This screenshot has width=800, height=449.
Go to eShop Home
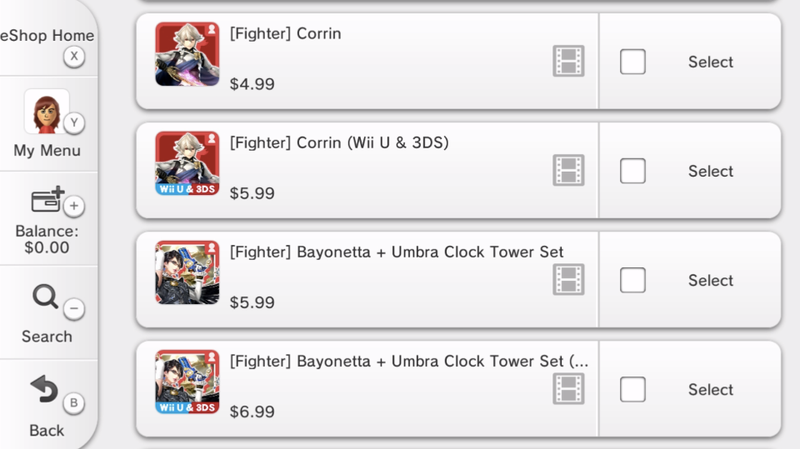tap(47, 36)
